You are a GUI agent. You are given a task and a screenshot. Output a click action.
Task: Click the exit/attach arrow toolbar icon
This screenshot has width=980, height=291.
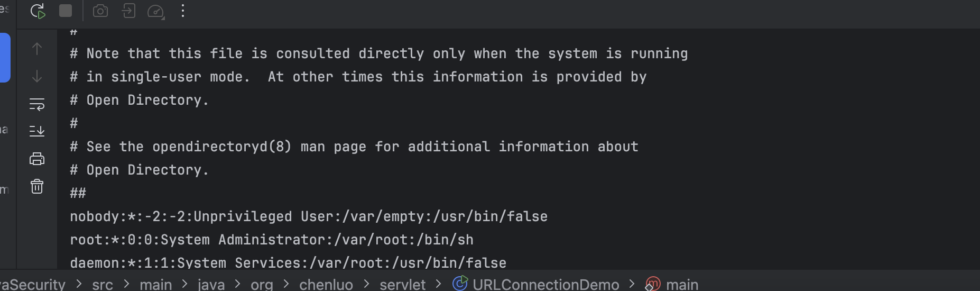click(x=128, y=11)
